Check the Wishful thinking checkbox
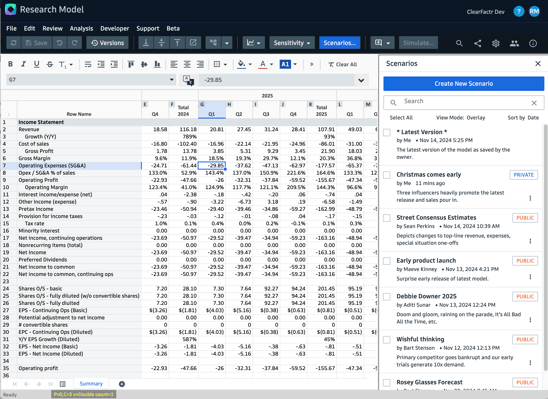 point(387,340)
